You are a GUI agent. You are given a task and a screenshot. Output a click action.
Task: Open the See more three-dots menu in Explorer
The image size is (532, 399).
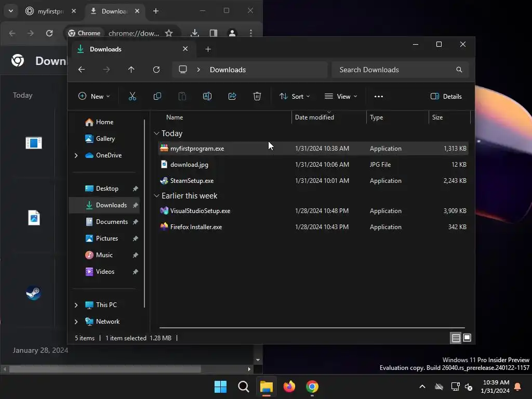pos(379,96)
